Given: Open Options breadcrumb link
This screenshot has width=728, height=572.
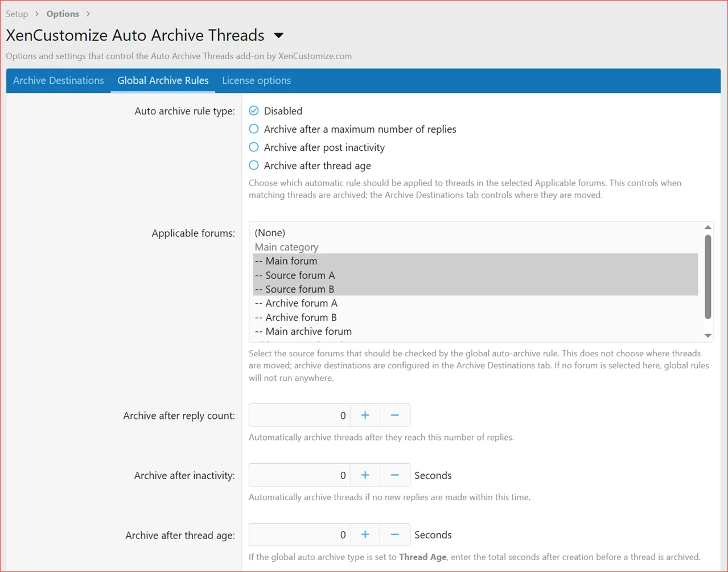Looking at the screenshot, I should coord(63,14).
